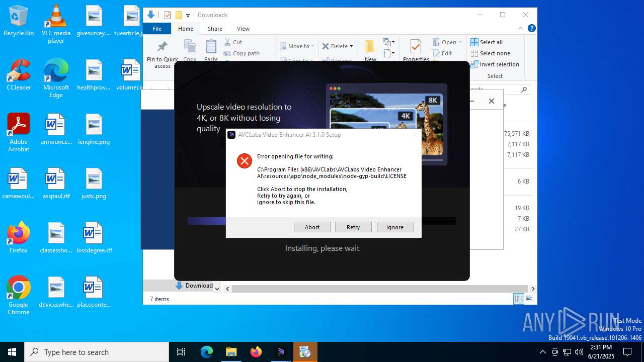644x362 pixels.
Task: Open CCleaner desktop shortcut
Action: point(19,74)
